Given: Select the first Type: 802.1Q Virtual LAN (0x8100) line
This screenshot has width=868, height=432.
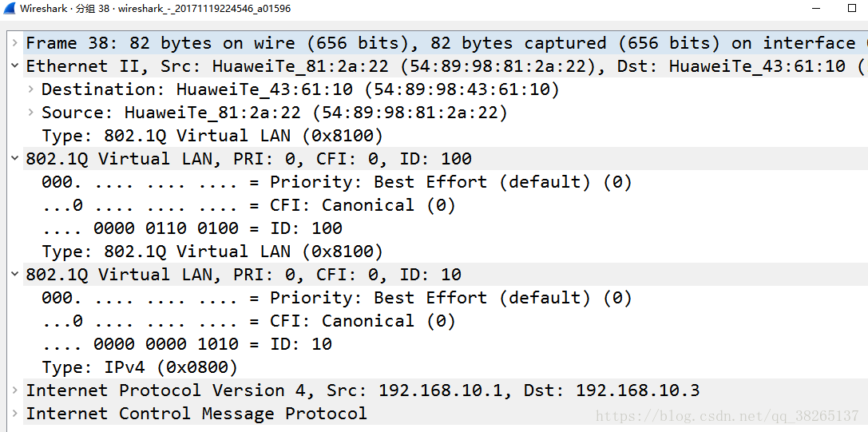Looking at the screenshot, I should click(212, 136).
